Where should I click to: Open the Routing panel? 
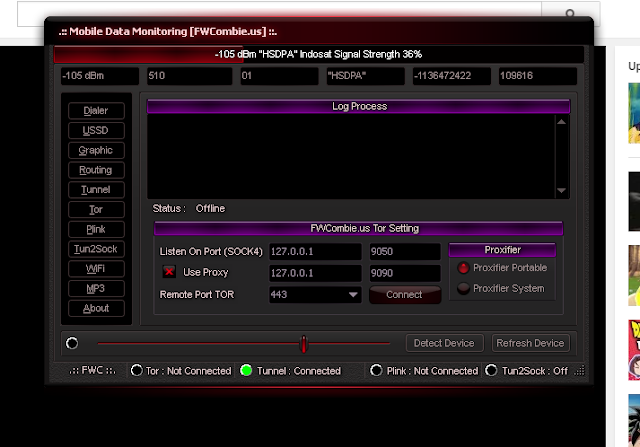coord(96,170)
